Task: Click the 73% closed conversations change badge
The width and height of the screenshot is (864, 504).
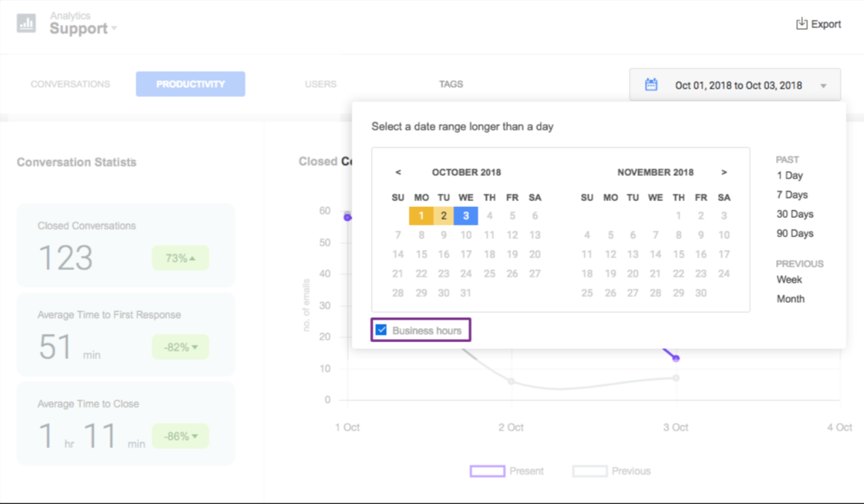Action: 180,258
